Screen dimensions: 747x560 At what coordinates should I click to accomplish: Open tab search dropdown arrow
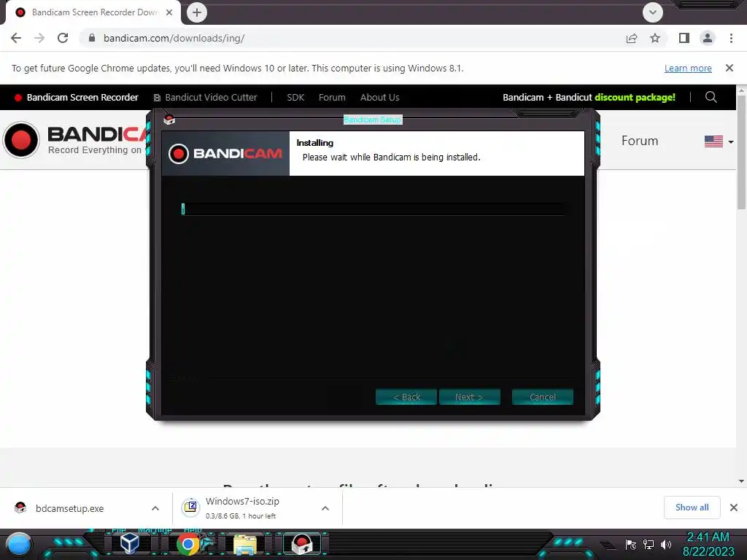pyautogui.click(x=653, y=12)
